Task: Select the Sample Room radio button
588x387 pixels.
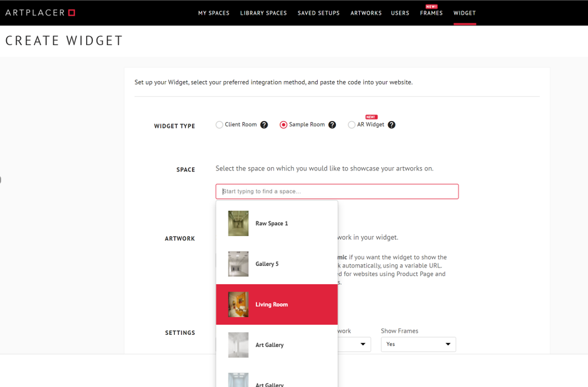Action: (x=284, y=125)
